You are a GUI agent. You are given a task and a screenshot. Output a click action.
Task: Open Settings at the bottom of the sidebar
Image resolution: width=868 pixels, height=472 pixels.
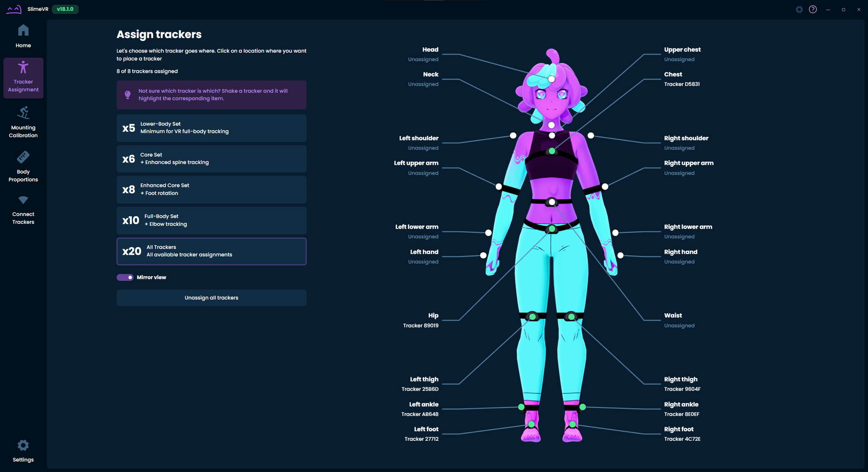pyautogui.click(x=23, y=451)
